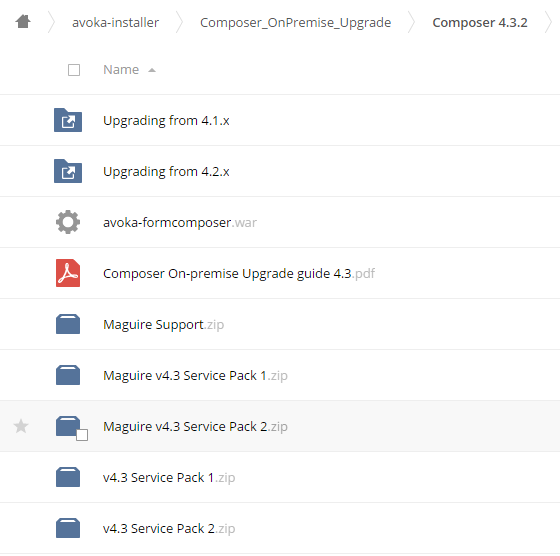Click shared folder icon for Upgrading from 4.2.x

click(x=68, y=171)
